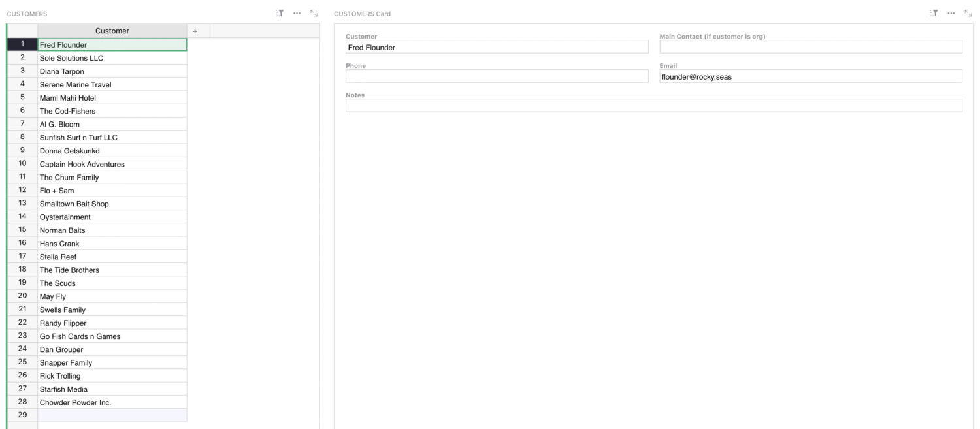Select row number 24 header

[22, 349]
